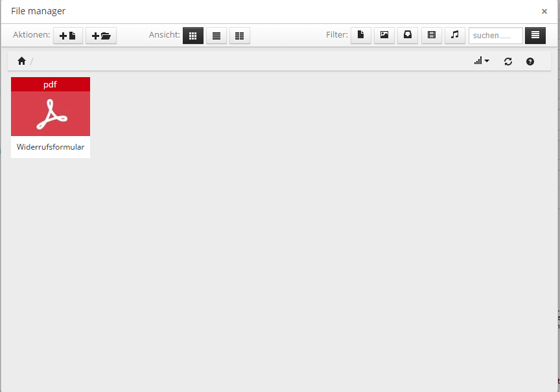Filter by archive files
The width and height of the screenshot is (560, 392).
pyautogui.click(x=408, y=36)
